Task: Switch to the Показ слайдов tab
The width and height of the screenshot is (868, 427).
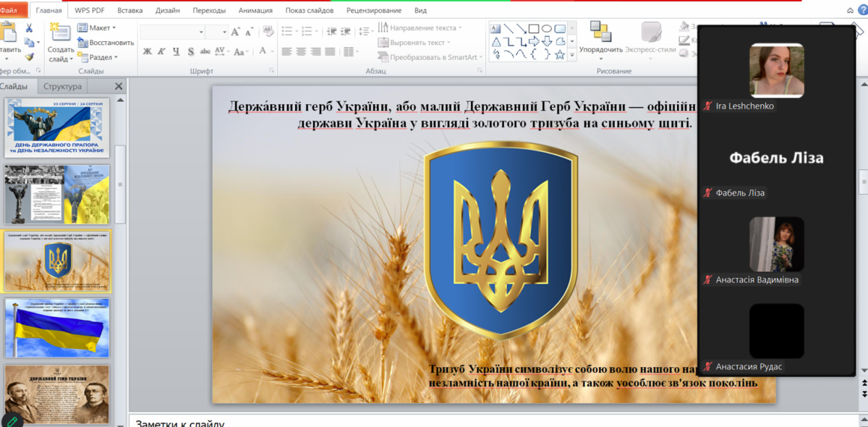Action: pos(310,10)
